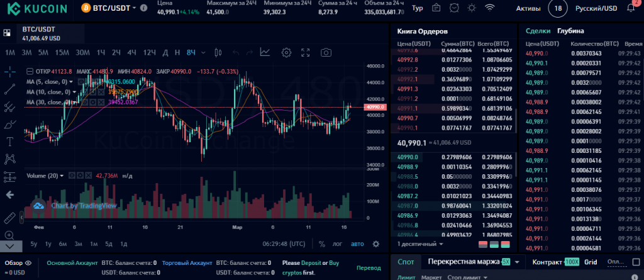Toggle balance visibility eye next to Обзор
Image resolution: width=644 pixels, height=280 pixels.
click(27, 262)
